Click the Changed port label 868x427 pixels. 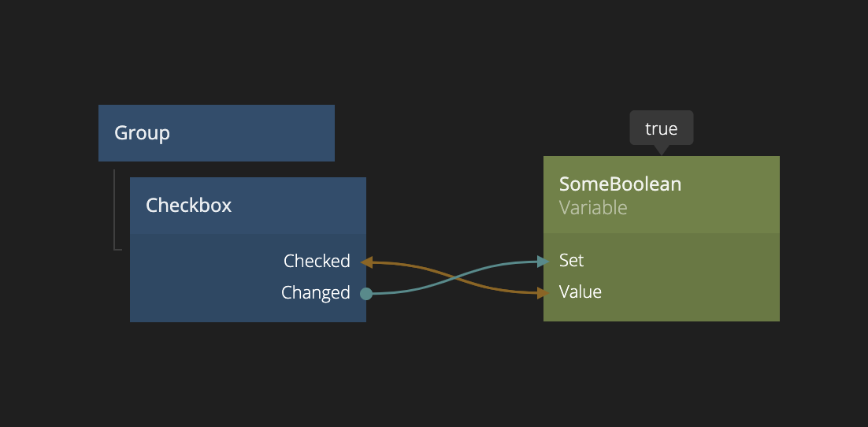click(315, 293)
